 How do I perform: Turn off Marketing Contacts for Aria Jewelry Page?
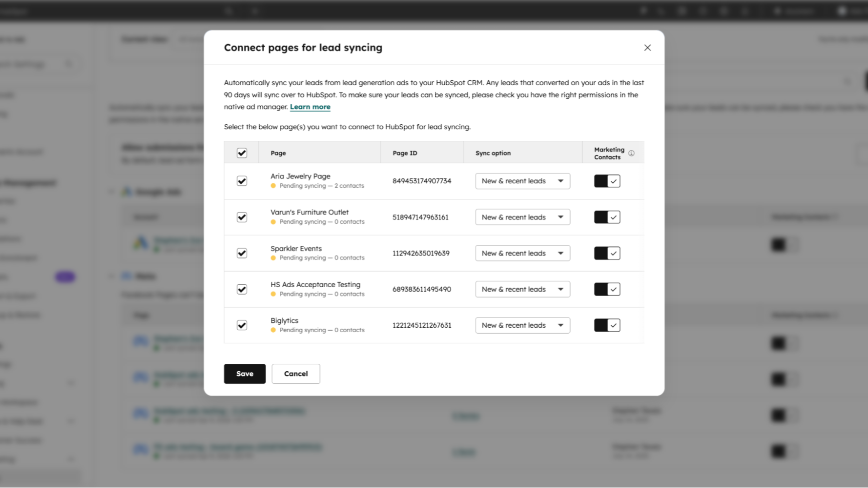607,181
